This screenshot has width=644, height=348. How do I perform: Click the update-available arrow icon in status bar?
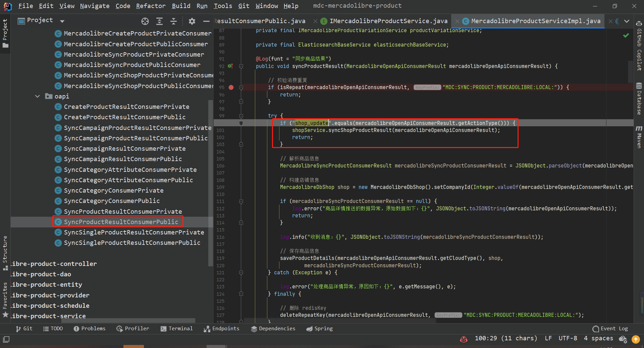[636, 339]
